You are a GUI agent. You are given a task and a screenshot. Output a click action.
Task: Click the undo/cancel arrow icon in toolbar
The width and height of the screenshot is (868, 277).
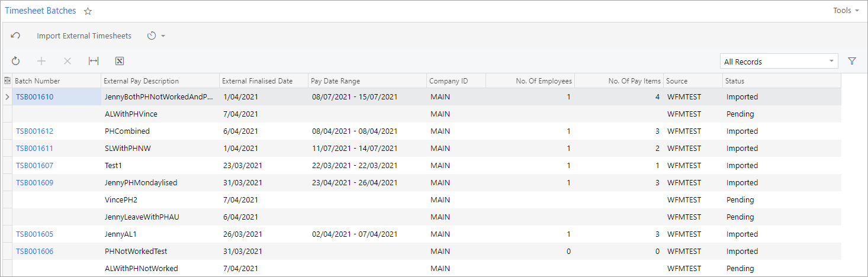point(15,36)
